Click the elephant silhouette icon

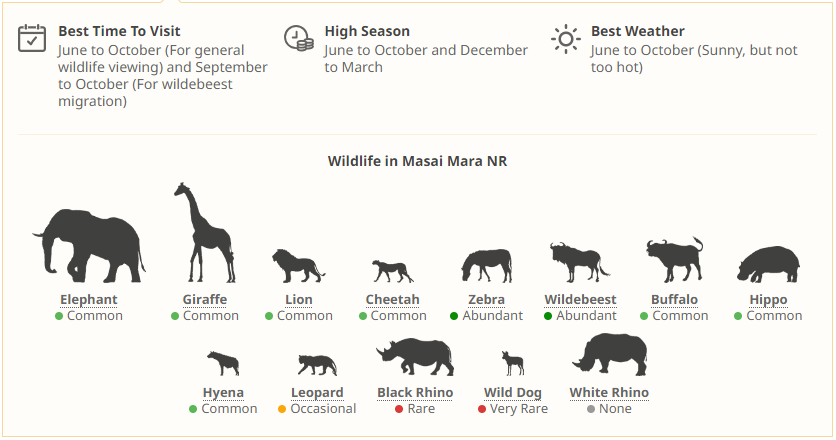tap(89, 242)
